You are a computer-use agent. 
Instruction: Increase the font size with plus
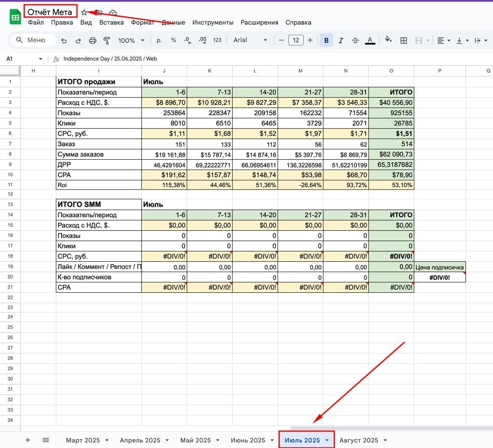[310, 40]
